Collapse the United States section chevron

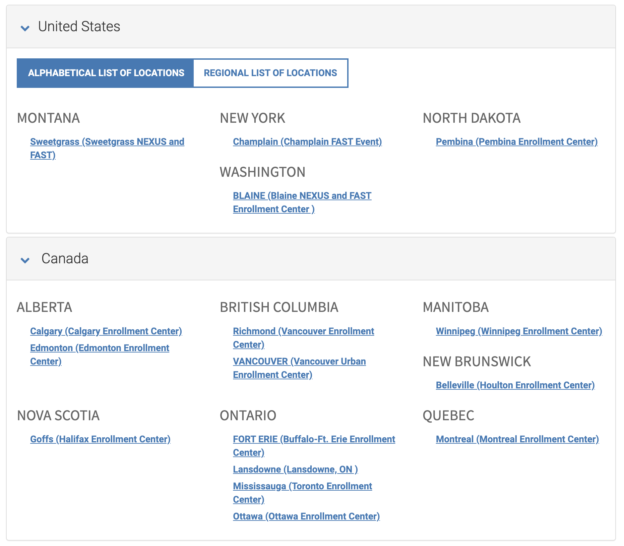click(x=25, y=28)
